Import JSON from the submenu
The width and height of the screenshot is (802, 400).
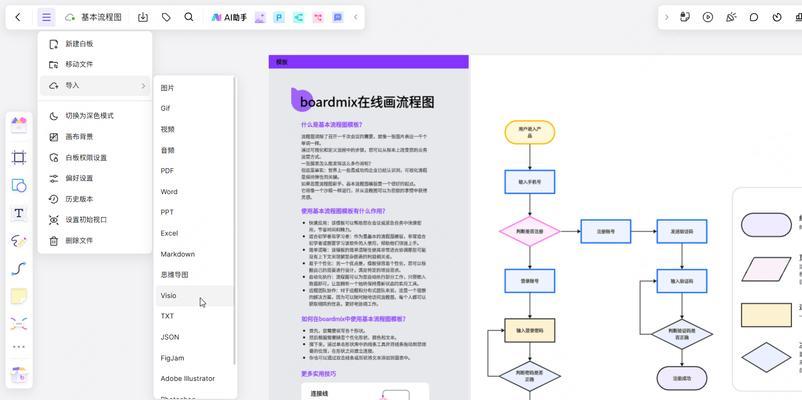194,337
